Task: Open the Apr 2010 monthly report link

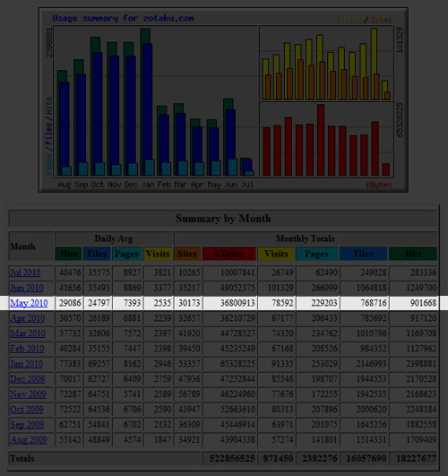Action: pos(28,318)
